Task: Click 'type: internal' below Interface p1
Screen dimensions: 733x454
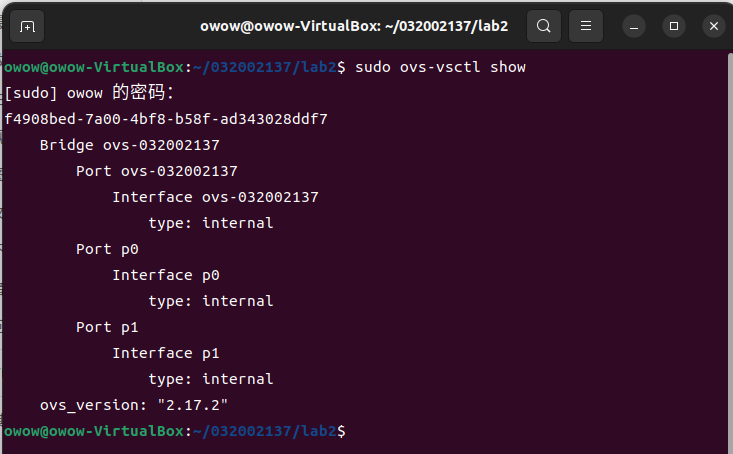Action: click(210, 379)
